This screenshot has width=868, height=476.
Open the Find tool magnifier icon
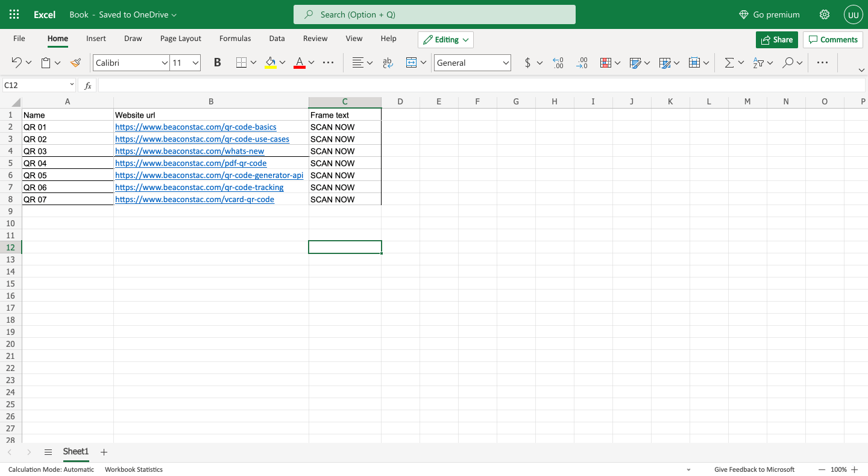click(788, 62)
